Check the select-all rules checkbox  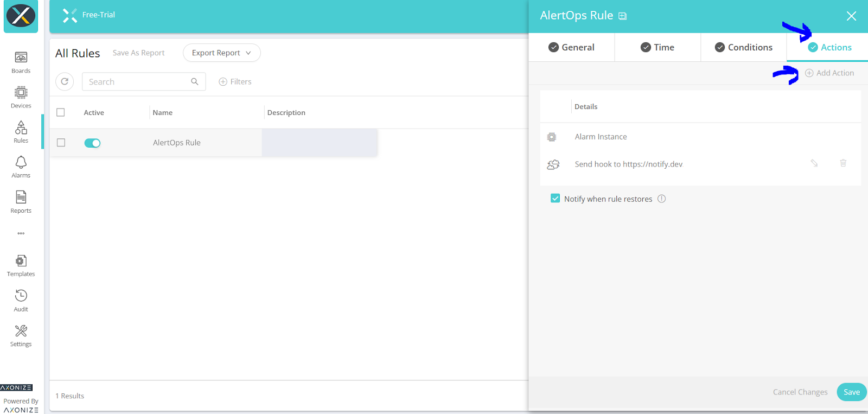click(x=61, y=112)
